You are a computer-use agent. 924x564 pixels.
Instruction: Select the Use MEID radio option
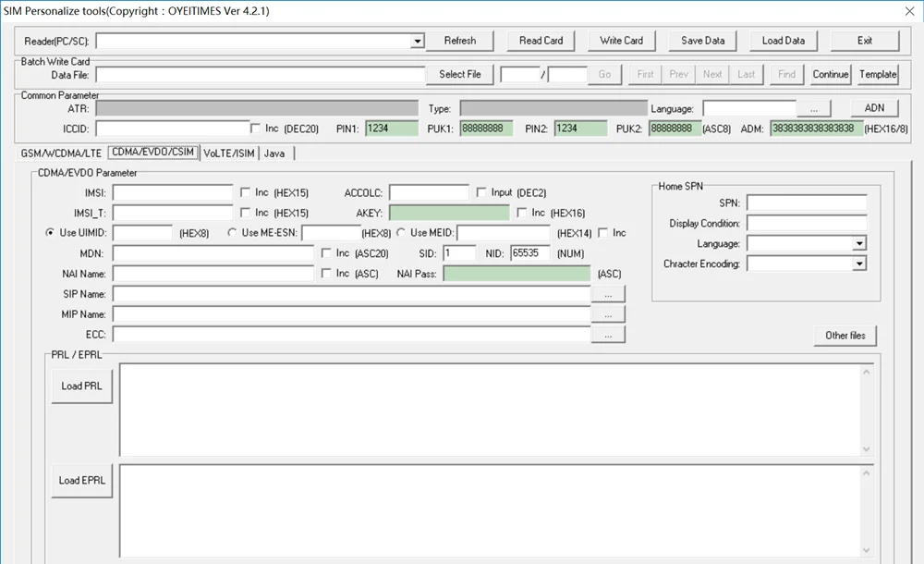[x=401, y=233]
